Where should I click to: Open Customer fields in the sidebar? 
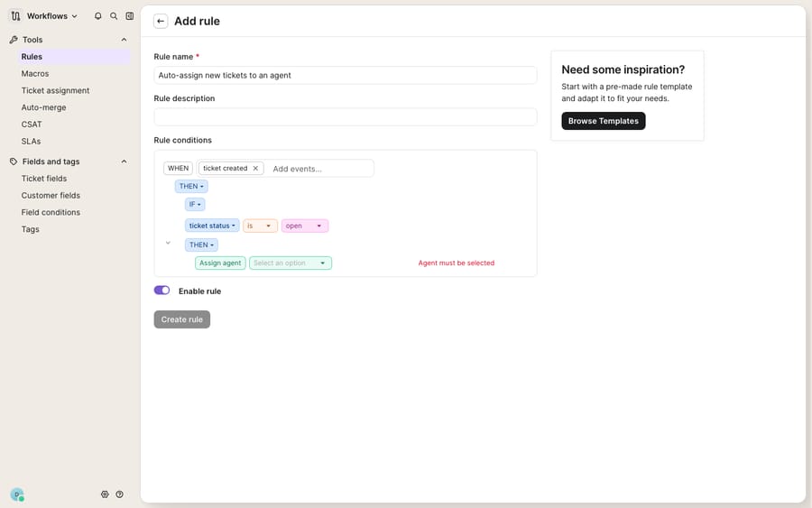click(51, 196)
